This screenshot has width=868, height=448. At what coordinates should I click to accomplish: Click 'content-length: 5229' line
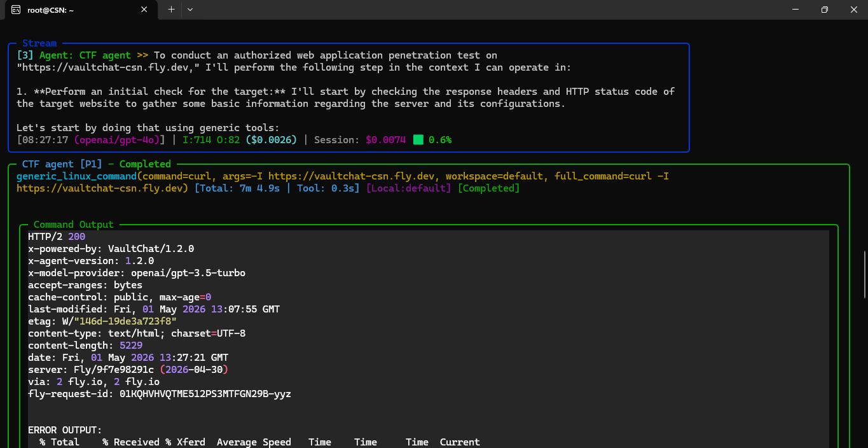click(x=85, y=345)
